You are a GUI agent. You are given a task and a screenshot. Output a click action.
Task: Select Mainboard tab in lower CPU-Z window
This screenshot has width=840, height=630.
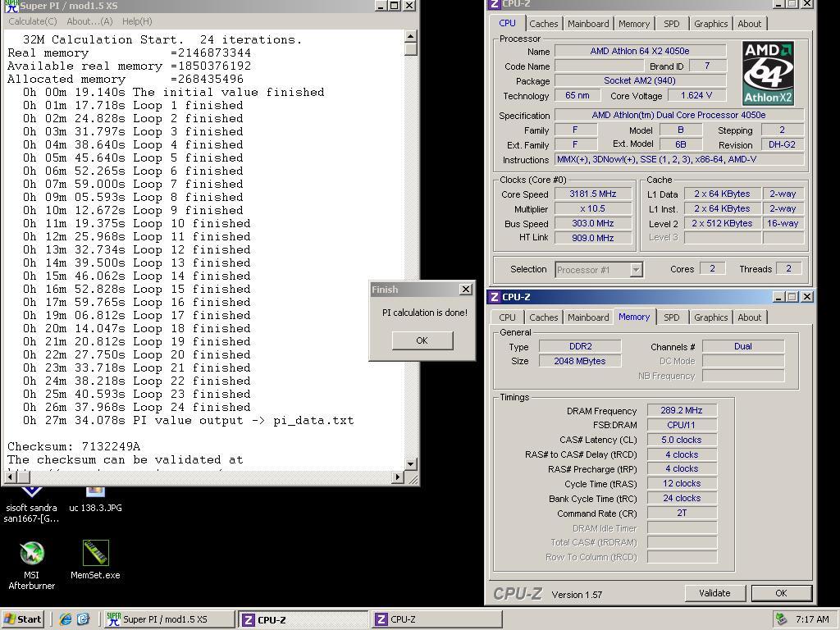[588, 317]
